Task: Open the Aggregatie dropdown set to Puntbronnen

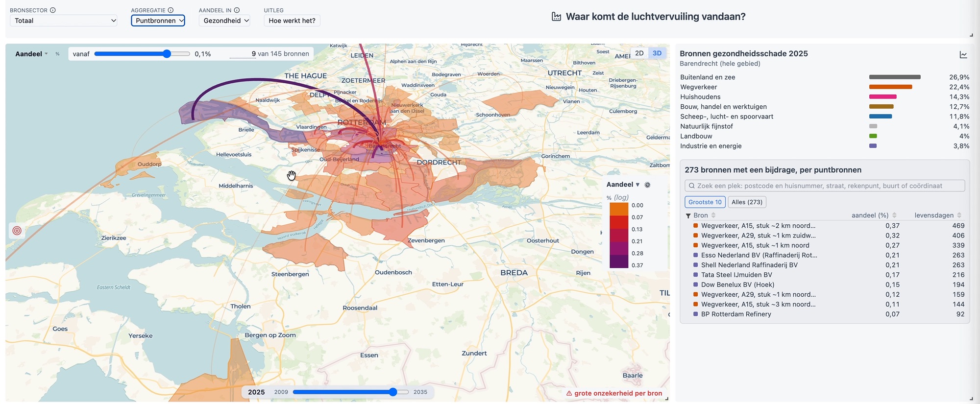Action: coord(158,21)
